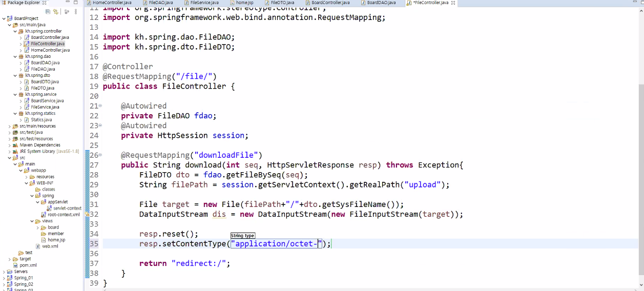The width and height of the screenshot is (644, 291).
Task: Expand the Maven Dependencies node
Action: 10,145
